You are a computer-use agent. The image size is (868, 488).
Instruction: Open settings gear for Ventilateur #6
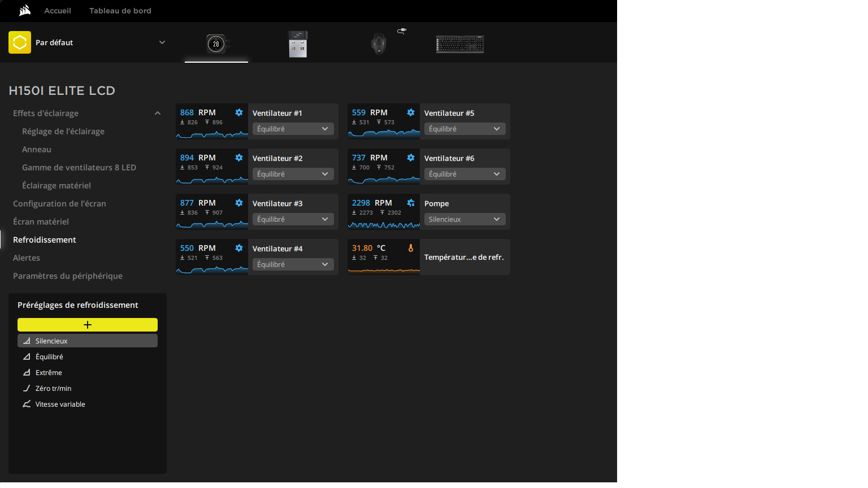coord(411,158)
